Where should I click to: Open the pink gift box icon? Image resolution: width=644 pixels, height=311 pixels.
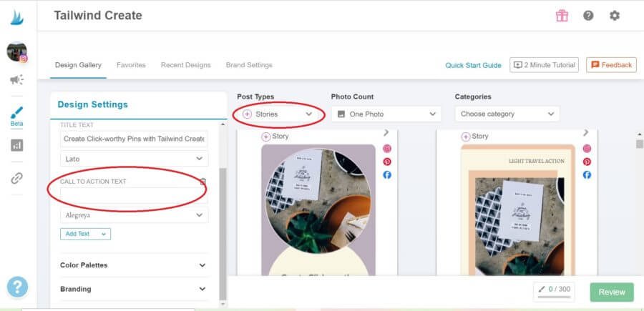pyautogui.click(x=562, y=16)
